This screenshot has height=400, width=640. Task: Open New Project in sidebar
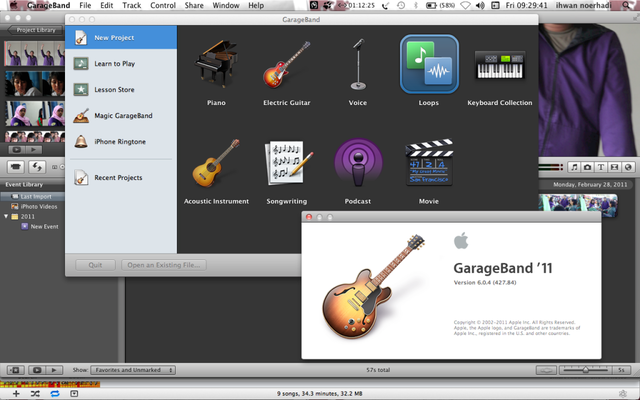click(x=121, y=38)
